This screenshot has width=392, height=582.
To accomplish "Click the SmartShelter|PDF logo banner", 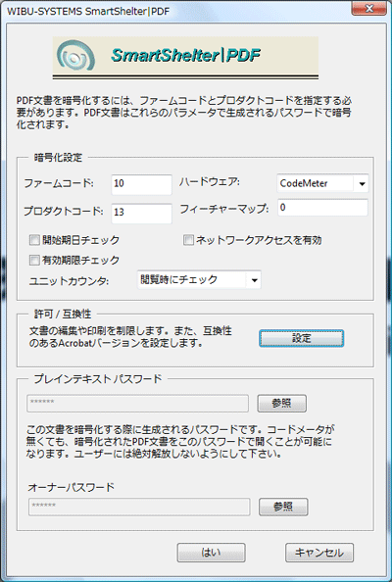I will tap(185, 57).
